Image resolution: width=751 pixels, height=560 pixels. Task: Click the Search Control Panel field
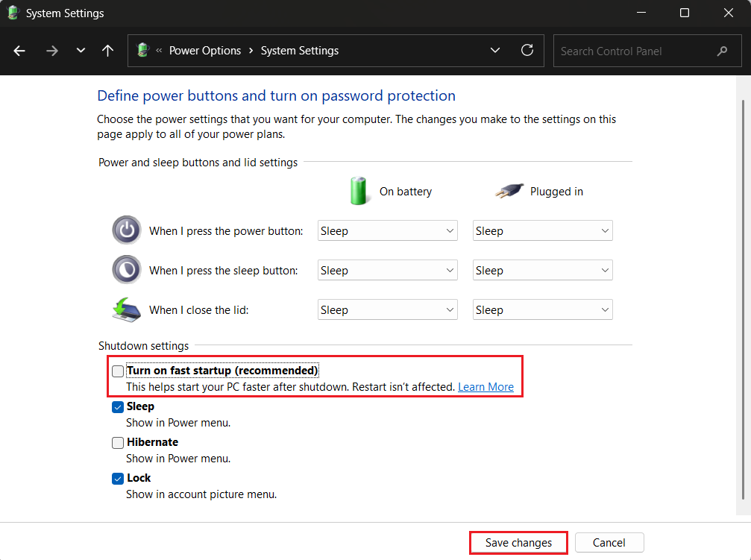click(634, 51)
